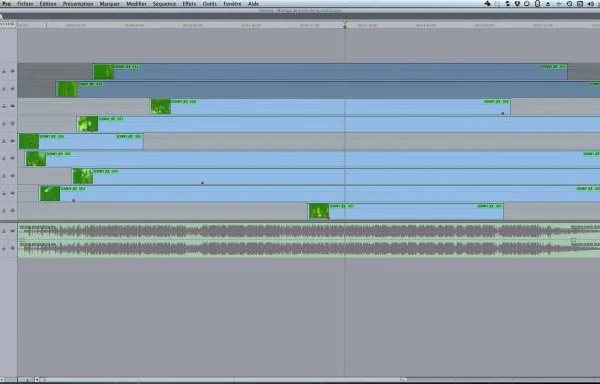
Task: Select the short clip ending before the gray gap
Action: (x=81, y=141)
